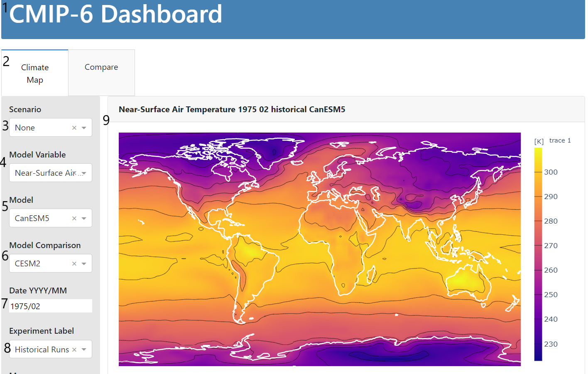Image resolution: width=588 pixels, height=374 pixels.
Task: Select the Climate Map tab
Action: coord(35,73)
